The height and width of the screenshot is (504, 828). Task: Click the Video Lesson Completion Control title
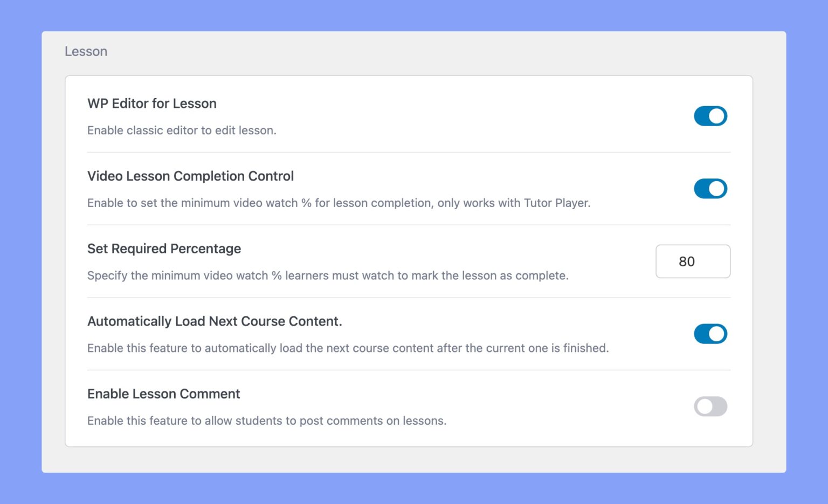point(190,176)
